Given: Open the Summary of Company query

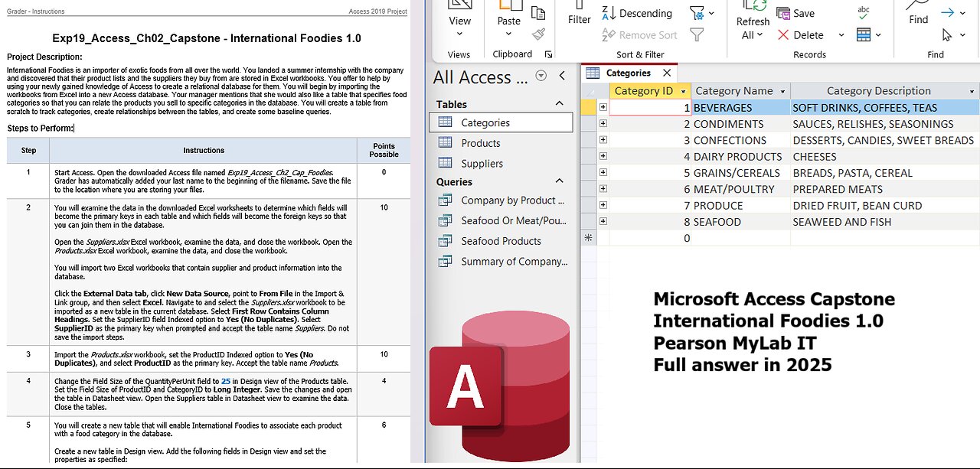Looking at the screenshot, I should coord(501,261).
